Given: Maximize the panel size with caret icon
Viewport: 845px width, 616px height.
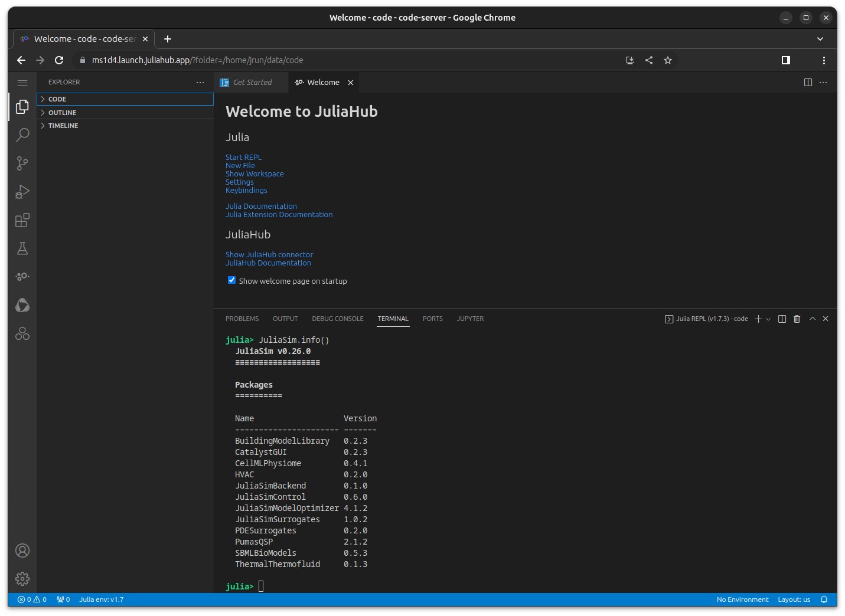Looking at the screenshot, I should [x=813, y=319].
